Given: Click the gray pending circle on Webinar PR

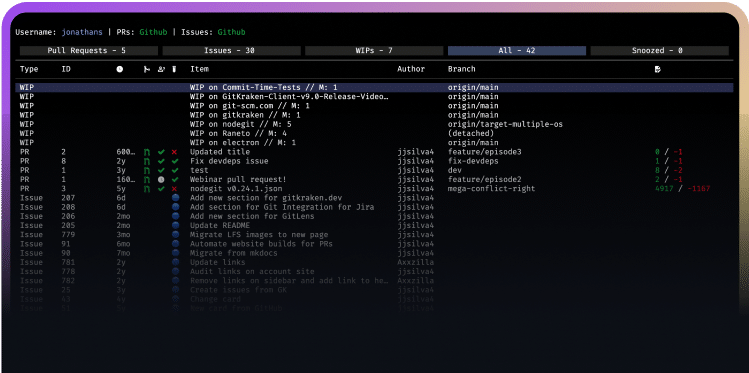Looking at the screenshot, I should coord(161,180).
